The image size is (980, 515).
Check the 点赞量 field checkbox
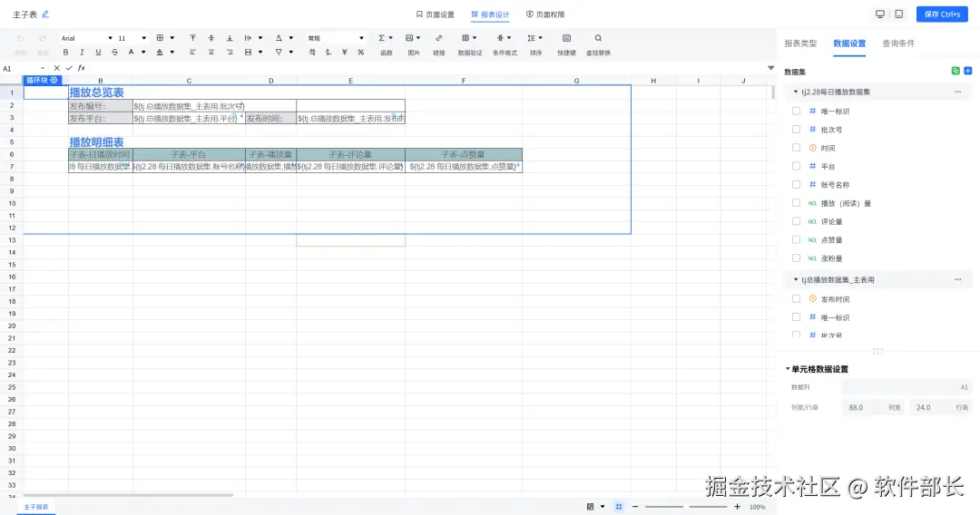(797, 239)
